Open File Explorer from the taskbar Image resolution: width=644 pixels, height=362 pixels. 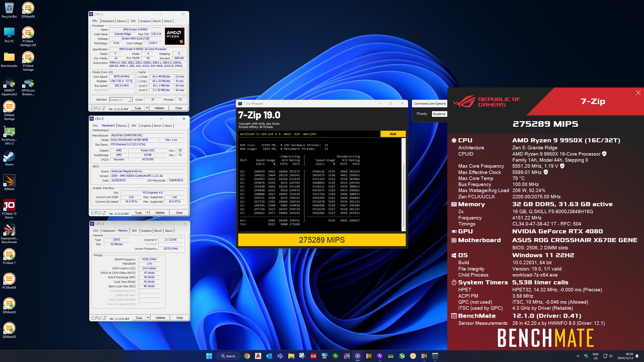tap(291, 356)
